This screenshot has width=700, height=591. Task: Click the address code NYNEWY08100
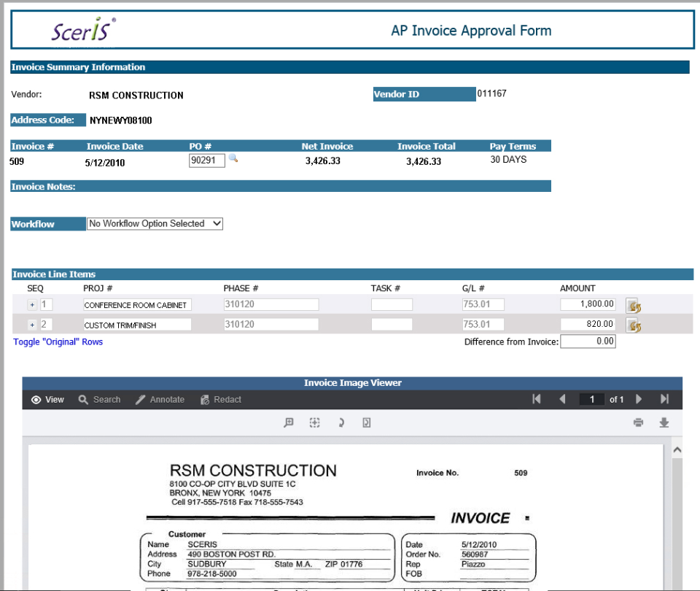point(121,120)
